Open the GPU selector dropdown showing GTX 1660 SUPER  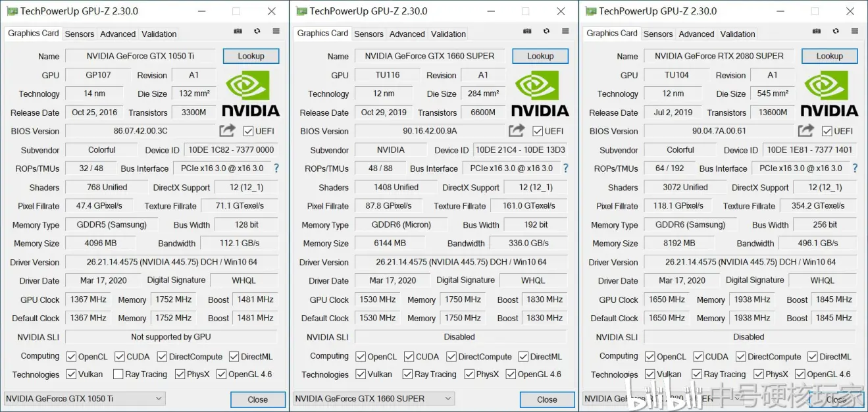[x=374, y=398]
